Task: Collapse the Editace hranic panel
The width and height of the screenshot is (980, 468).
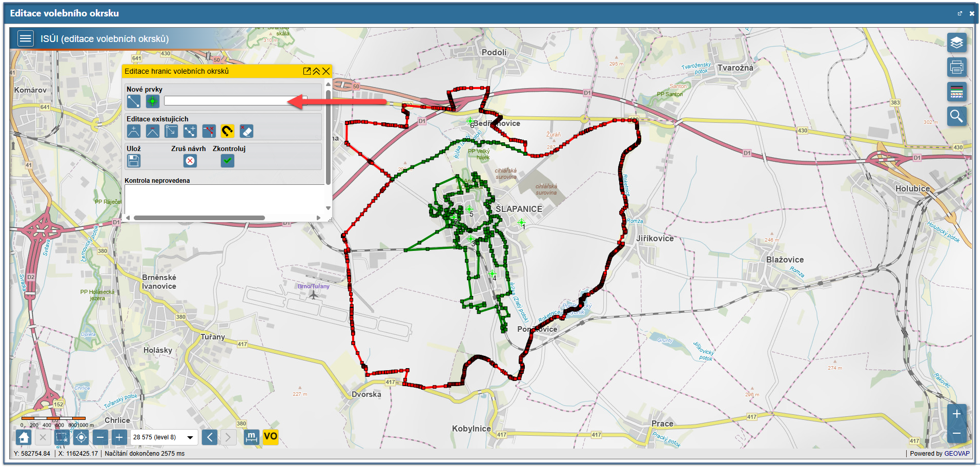Action: coord(316,71)
